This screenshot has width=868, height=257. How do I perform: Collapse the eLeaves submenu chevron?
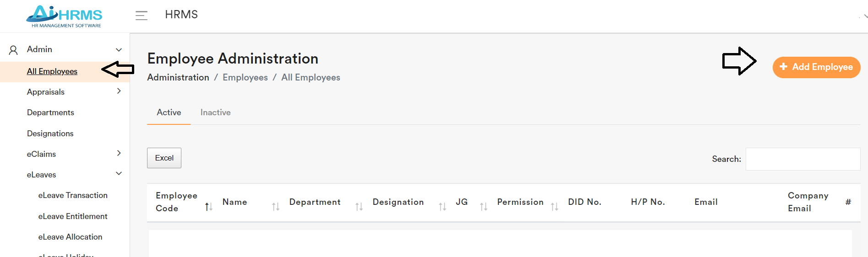[x=119, y=174]
